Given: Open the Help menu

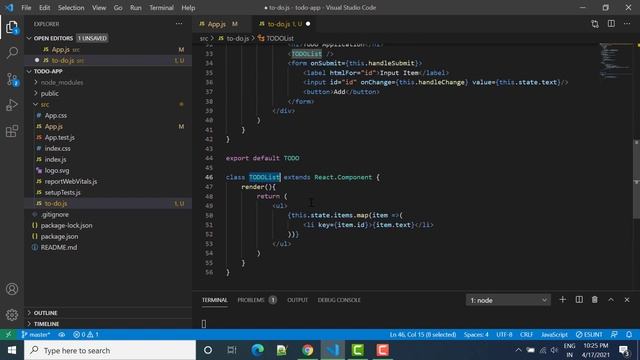Looking at the screenshot, I should tap(188, 7).
